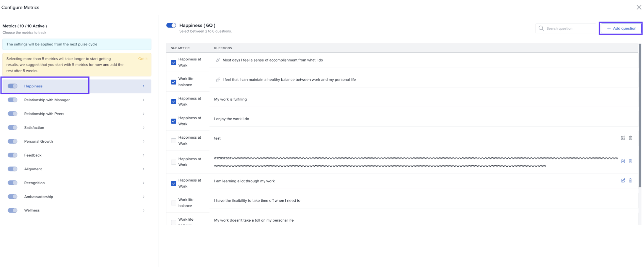Select 'flexibility to take time off' checkbox
The width and height of the screenshot is (644, 267).
pyautogui.click(x=174, y=203)
